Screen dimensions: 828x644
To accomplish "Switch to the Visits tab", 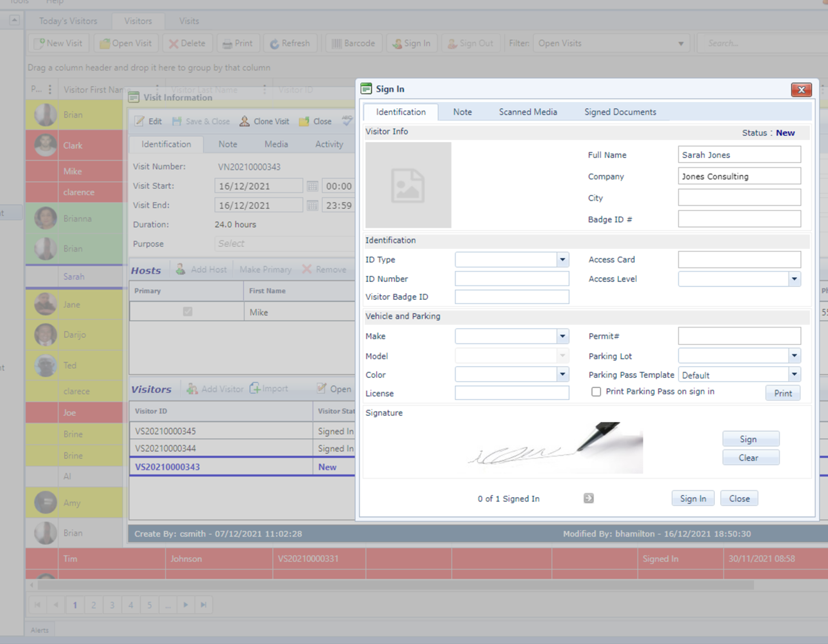I will coord(189,21).
